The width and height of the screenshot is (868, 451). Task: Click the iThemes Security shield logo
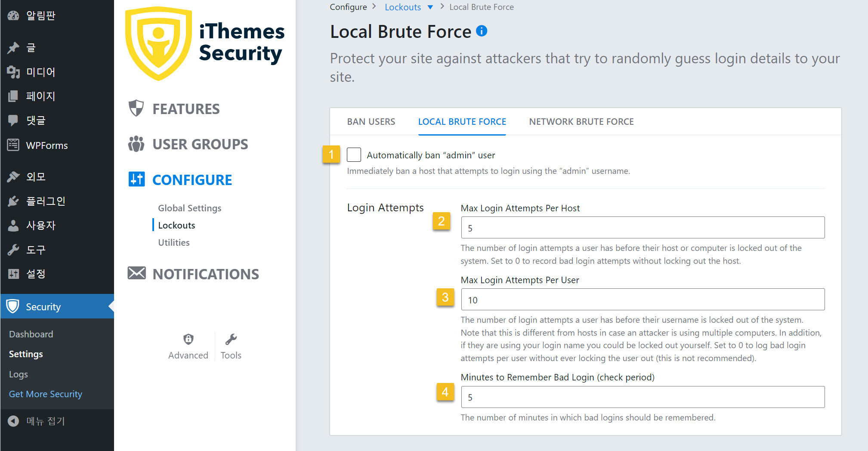[x=158, y=43]
